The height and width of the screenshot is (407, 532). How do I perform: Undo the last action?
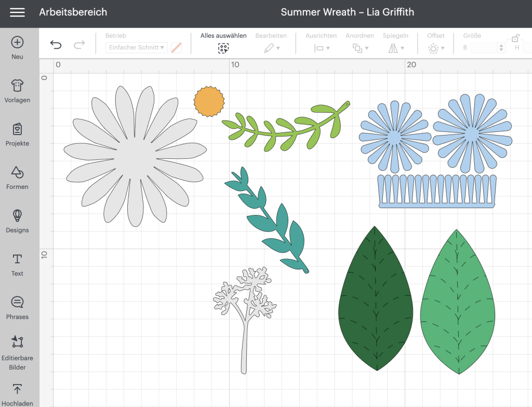pyautogui.click(x=56, y=45)
